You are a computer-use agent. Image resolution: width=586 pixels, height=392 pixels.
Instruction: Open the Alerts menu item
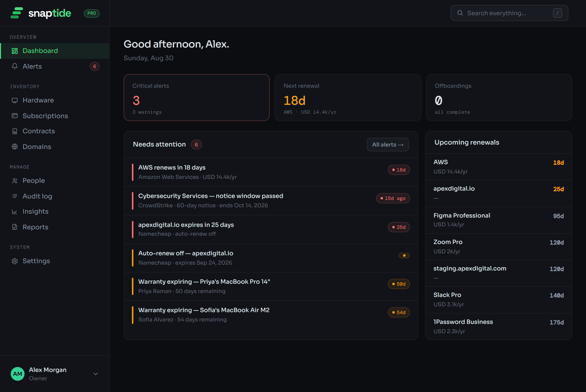pos(55,66)
